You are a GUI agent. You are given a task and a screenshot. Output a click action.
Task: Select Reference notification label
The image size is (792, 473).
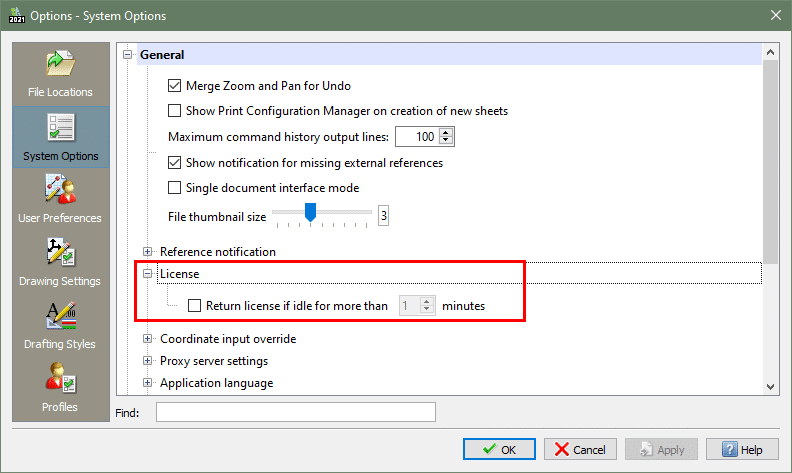218,252
